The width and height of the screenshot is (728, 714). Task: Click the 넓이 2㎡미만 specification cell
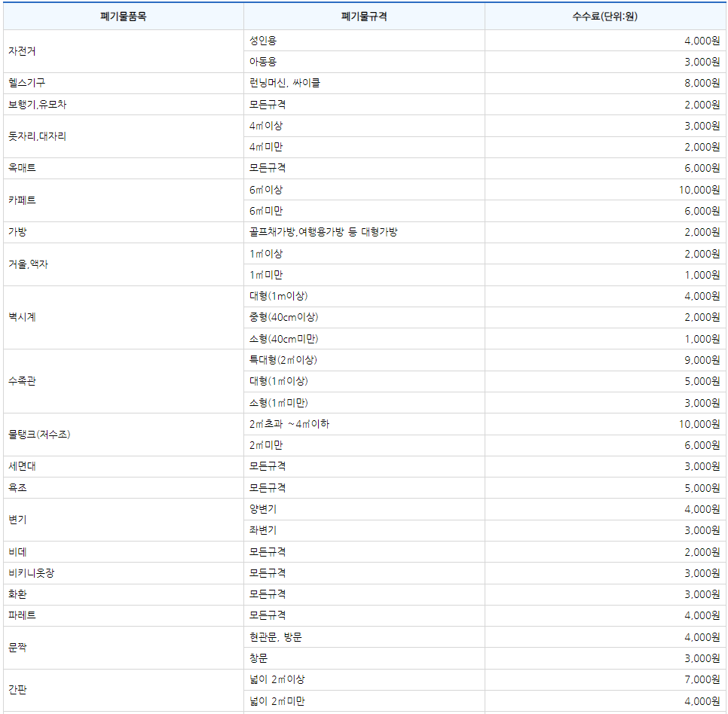pos(365,701)
